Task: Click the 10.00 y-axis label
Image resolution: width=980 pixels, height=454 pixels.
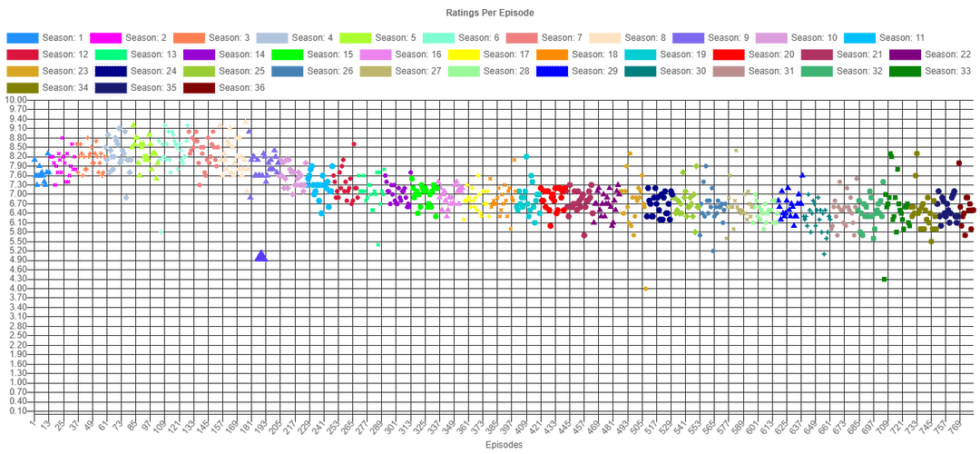Action: [x=17, y=100]
